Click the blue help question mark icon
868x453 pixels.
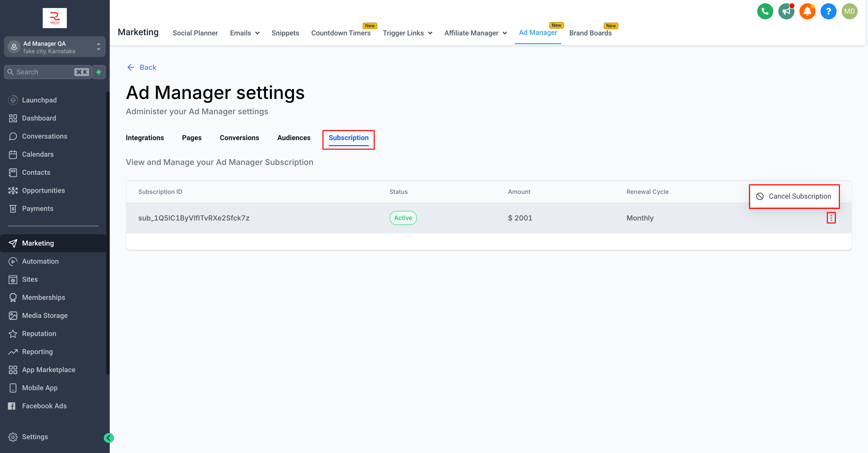(x=828, y=12)
